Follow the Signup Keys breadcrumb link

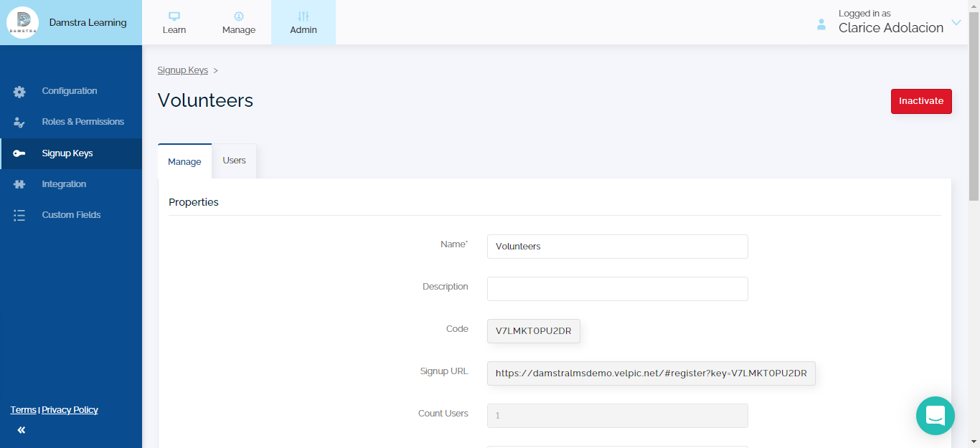click(183, 70)
